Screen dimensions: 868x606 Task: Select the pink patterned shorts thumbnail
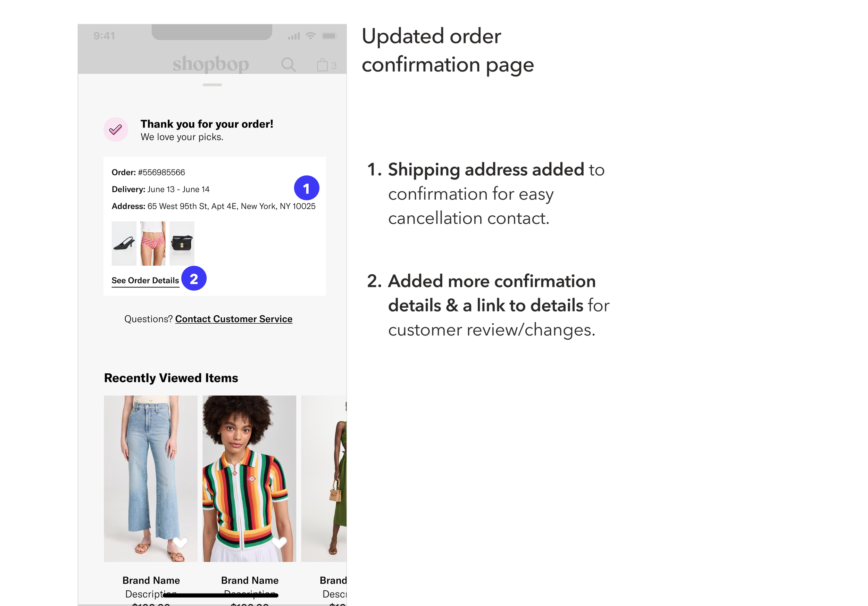pyautogui.click(x=153, y=243)
